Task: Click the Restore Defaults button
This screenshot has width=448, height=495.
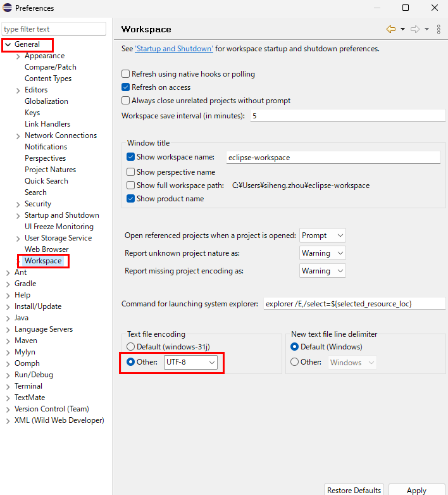Action: (354, 490)
